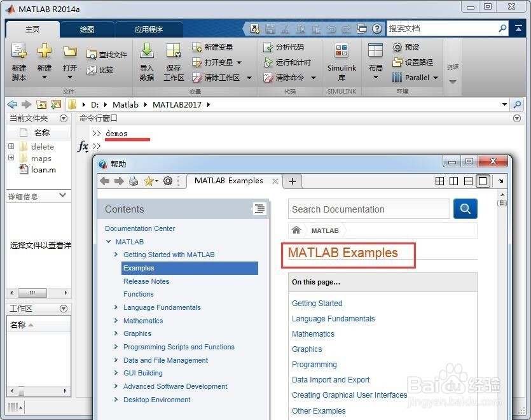
Task: Click Set Path (设置路径)
Action: pyautogui.click(x=413, y=62)
